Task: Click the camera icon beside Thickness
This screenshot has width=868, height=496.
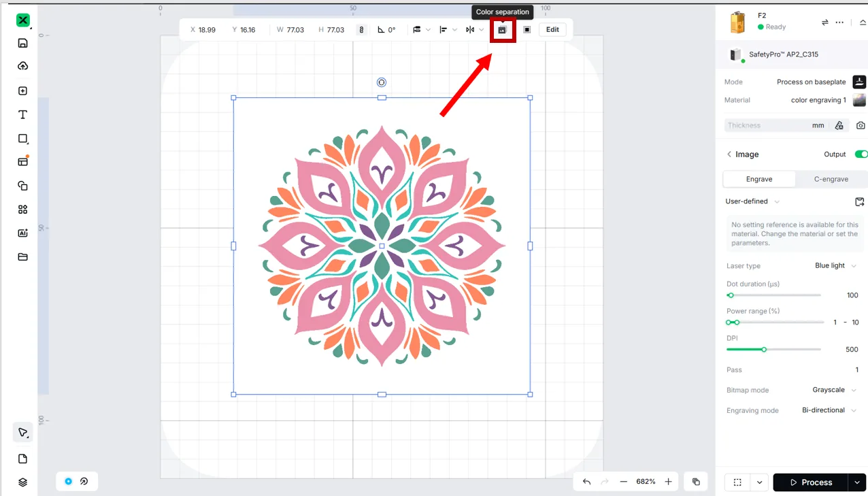Action: (861, 125)
